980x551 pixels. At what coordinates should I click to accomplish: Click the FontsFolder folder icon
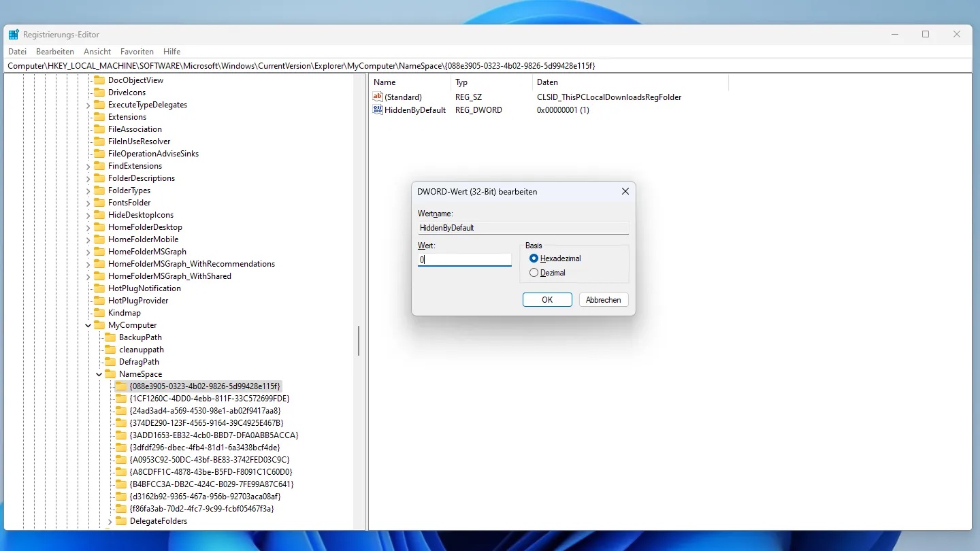(x=99, y=203)
